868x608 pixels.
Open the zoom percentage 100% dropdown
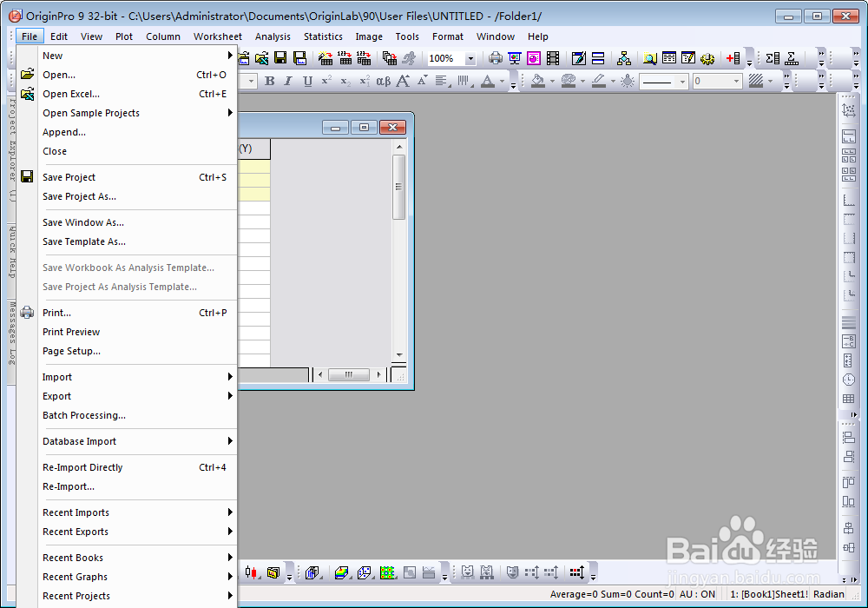click(470, 58)
